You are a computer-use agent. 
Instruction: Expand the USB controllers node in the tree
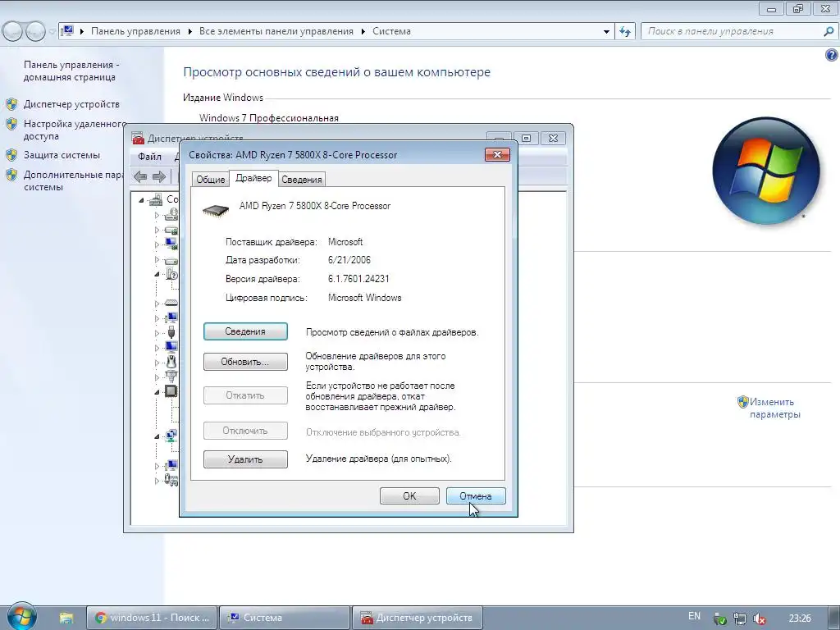point(157,333)
